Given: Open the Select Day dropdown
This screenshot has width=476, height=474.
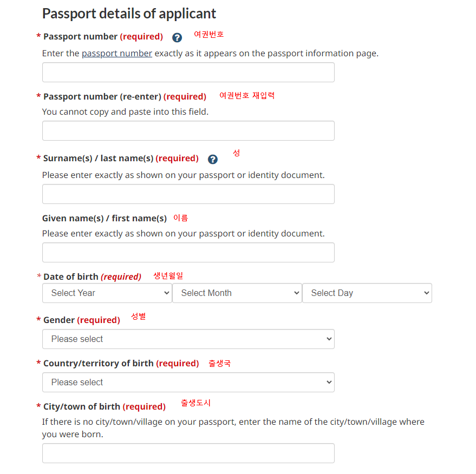Looking at the screenshot, I should point(367,293).
